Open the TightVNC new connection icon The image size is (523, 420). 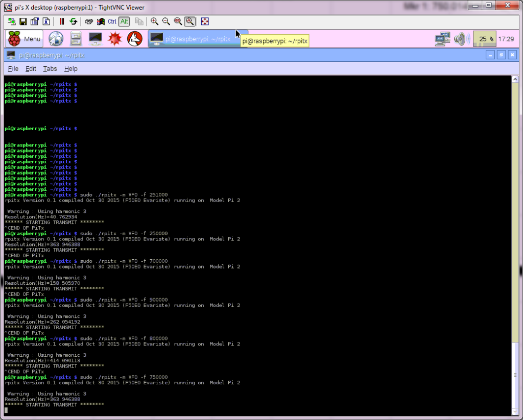[x=12, y=21]
